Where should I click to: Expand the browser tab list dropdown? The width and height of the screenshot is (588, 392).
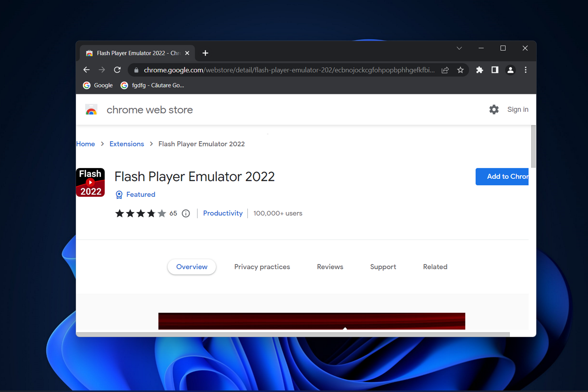tap(459, 48)
